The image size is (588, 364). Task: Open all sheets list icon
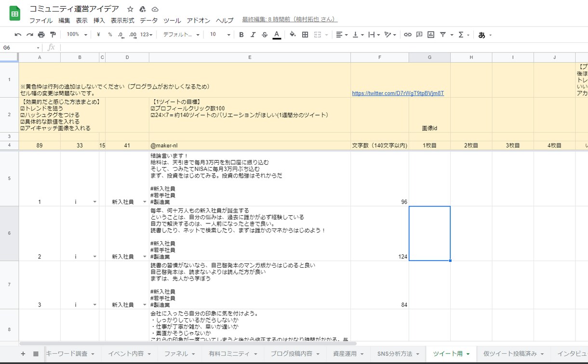coord(36,353)
